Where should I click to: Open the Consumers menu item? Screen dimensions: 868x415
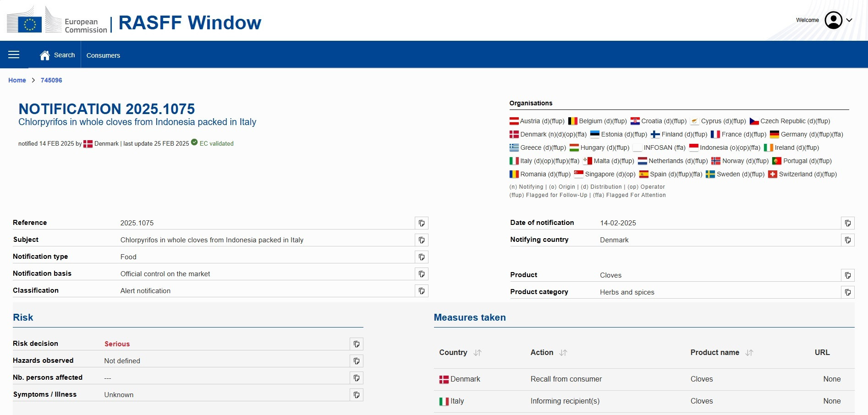103,55
